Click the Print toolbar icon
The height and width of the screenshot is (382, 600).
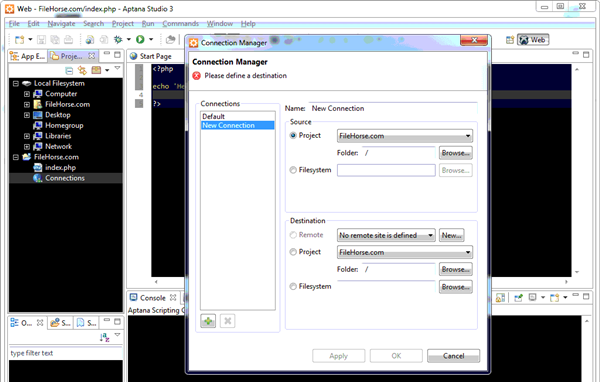(x=68, y=39)
